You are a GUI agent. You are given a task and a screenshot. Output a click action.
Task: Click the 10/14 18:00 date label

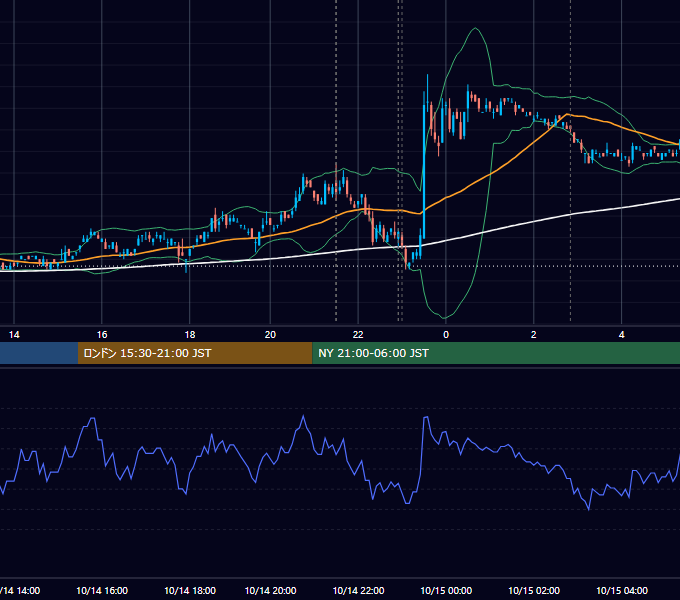190,590
